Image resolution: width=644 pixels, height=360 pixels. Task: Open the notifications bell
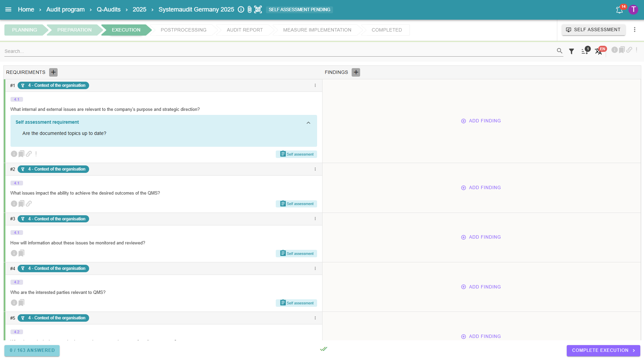tap(619, 10)
